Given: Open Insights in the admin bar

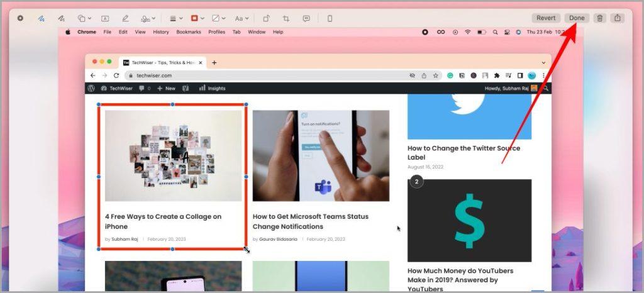Looking at the screenshot, I should tap(213, 88).
